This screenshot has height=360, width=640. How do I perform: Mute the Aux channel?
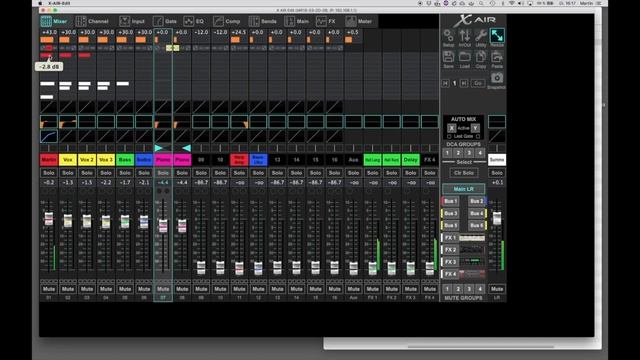point(353,289)
